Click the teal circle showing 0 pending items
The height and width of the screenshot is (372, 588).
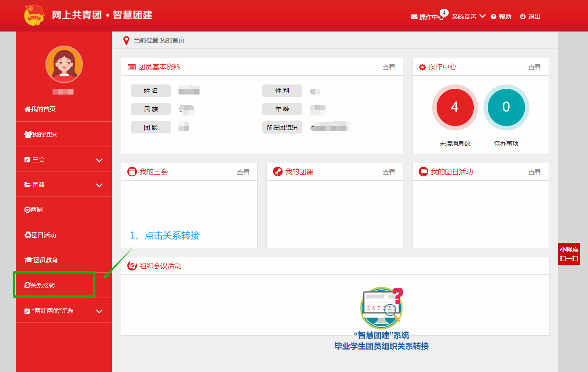[x=506, y=107]
